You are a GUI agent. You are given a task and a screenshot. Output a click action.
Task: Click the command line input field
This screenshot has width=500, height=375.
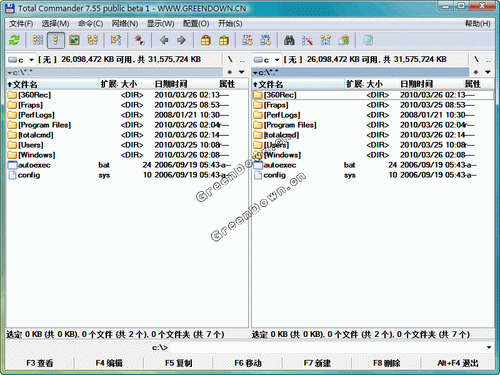[328, 347]
